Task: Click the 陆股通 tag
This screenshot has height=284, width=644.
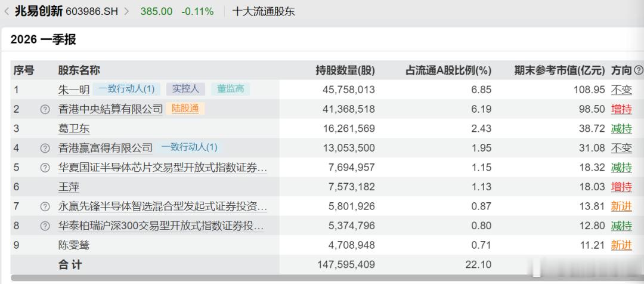Action: pos(185,109)
